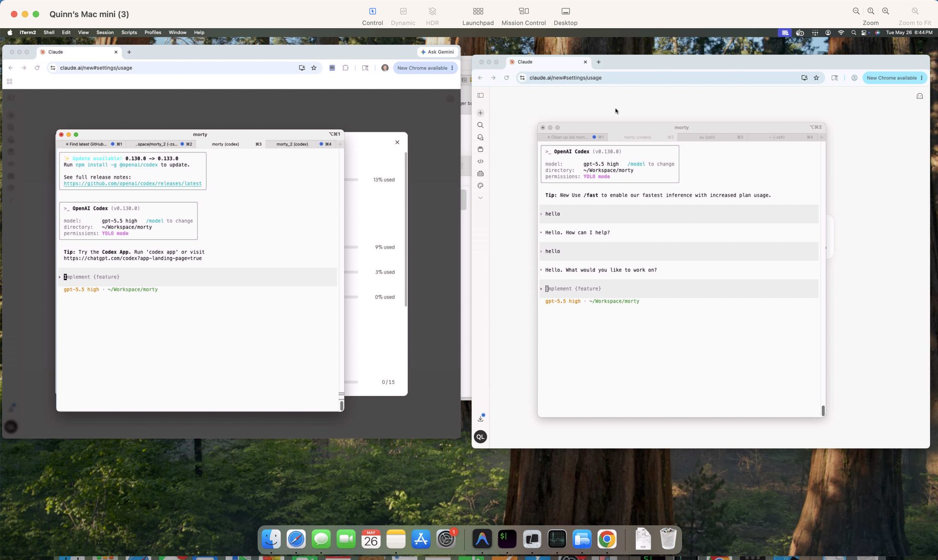Screen dimensions: 938x560
Task: Click install app icon in left Chrome address bar
Action: (x=302, y=68)
